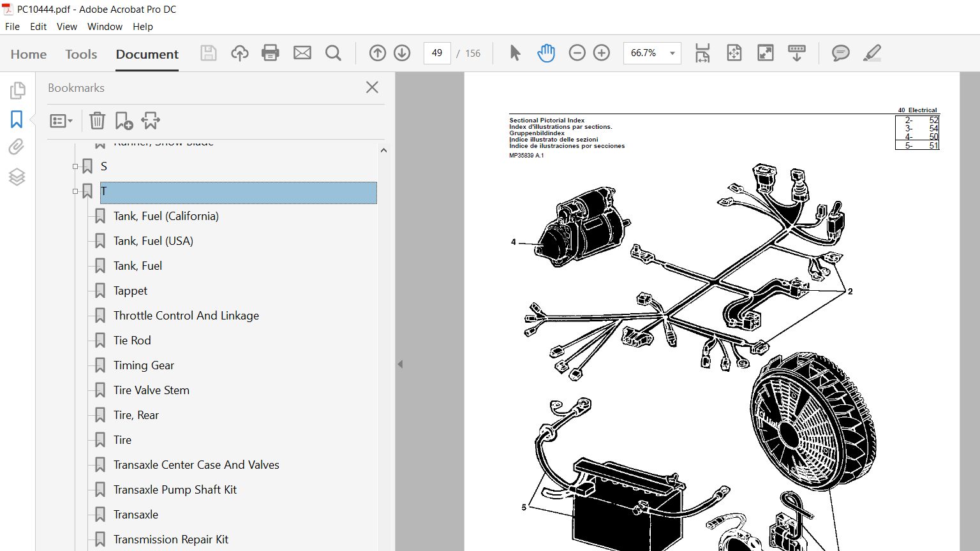Open the View menu
The image size is (980, 551).
(x=67, y=27)
